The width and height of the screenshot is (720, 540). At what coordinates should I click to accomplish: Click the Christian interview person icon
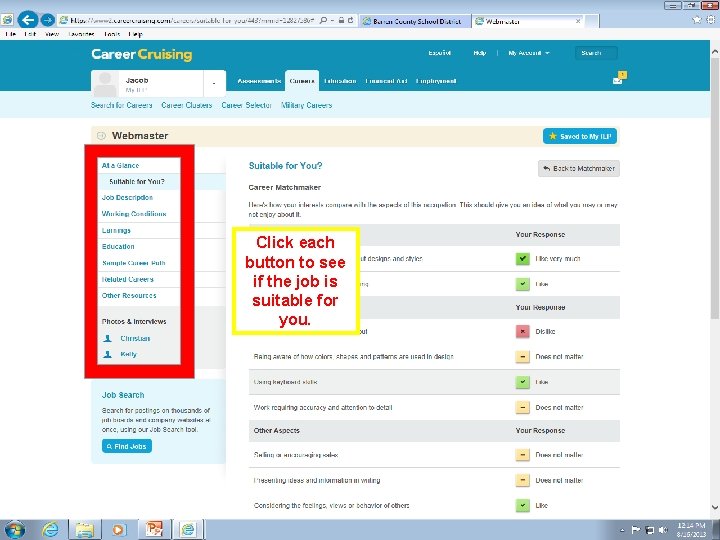pyautogui.click(x=107, y=338)
